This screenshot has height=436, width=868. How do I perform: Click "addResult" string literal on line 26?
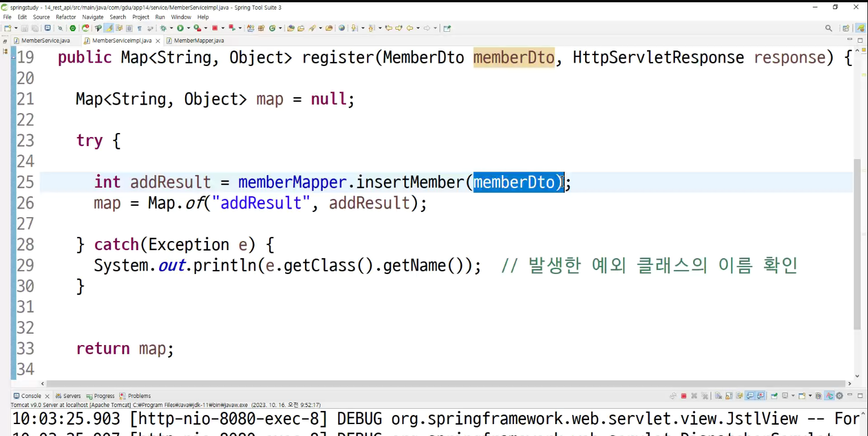(x=261, y=203)
